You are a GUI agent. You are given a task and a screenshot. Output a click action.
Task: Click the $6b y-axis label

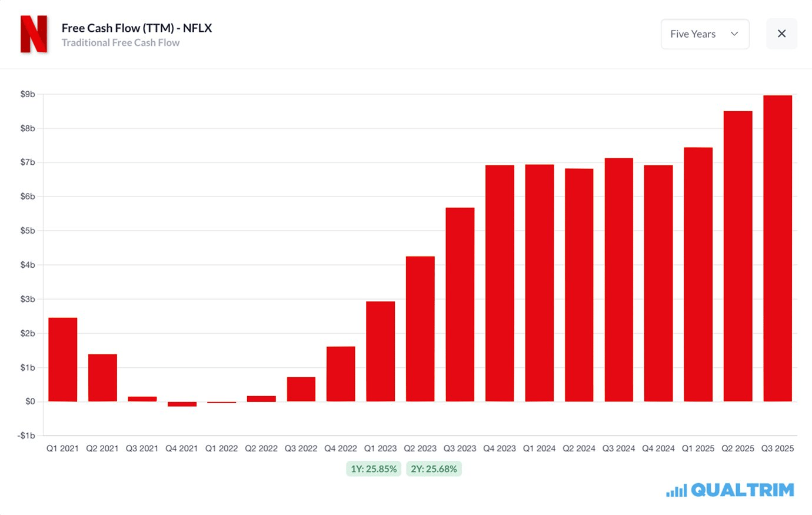click(28, 197)
